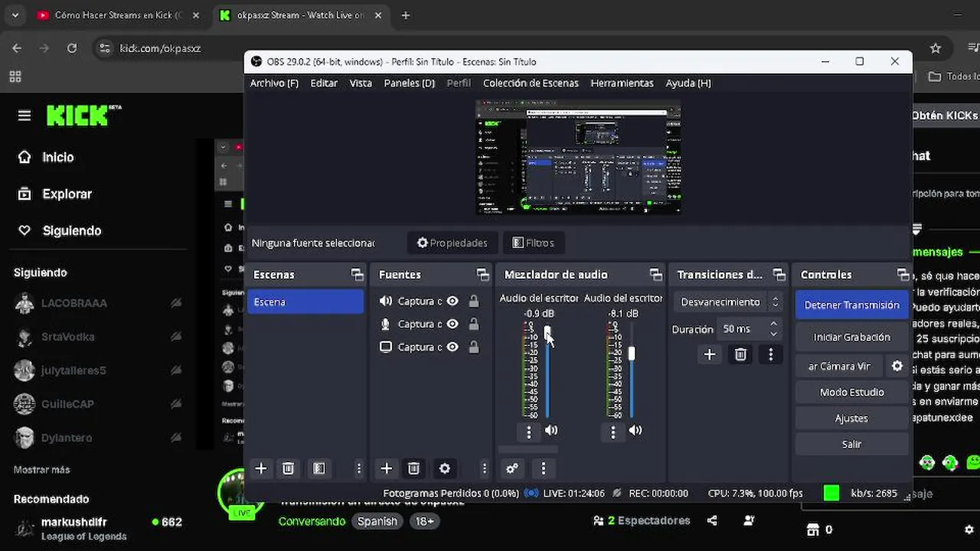Open the three-dot menu beside the transition trash icon
The image size is (980, 551).
[771, 354]
